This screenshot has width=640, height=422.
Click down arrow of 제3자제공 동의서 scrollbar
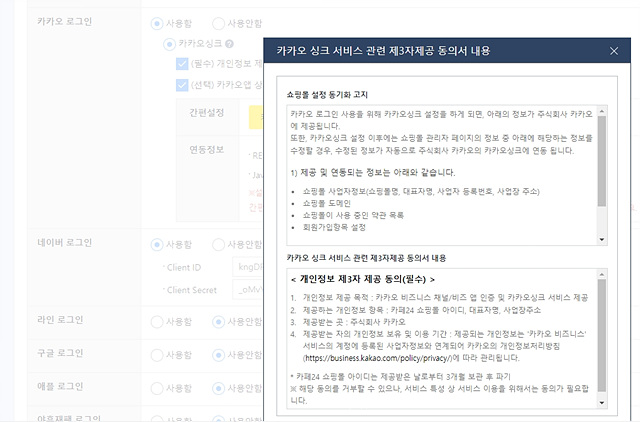[x=602, y=403]
